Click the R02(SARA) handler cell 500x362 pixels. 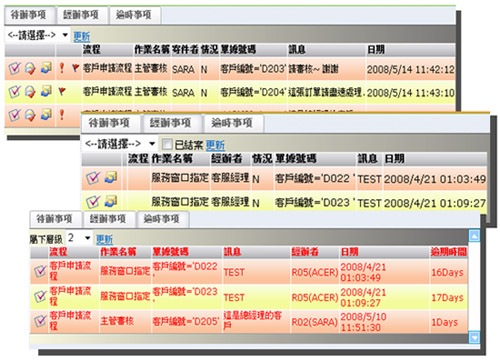(315, 322)
